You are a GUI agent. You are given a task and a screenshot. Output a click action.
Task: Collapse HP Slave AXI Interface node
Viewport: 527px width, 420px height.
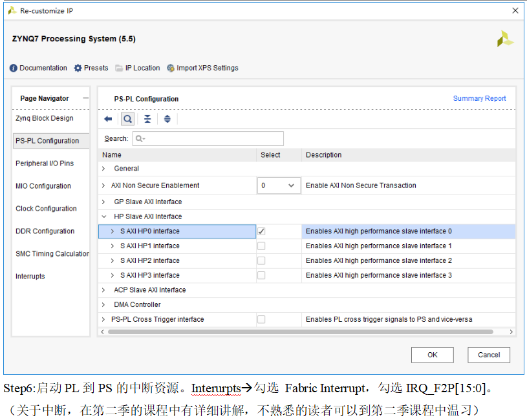[104, 216]
